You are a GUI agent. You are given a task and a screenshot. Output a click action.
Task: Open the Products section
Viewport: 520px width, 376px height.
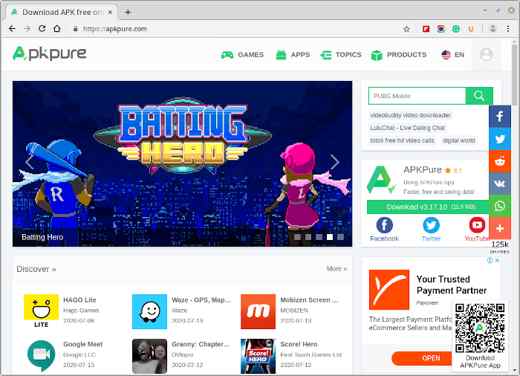399,55
